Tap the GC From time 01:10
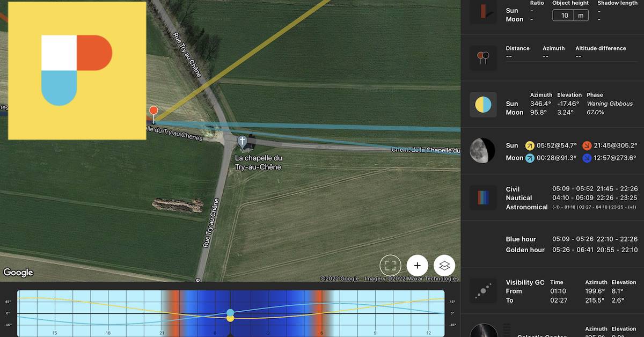The width and height of the screenshot is (644, 337). (x=558, y=291)
